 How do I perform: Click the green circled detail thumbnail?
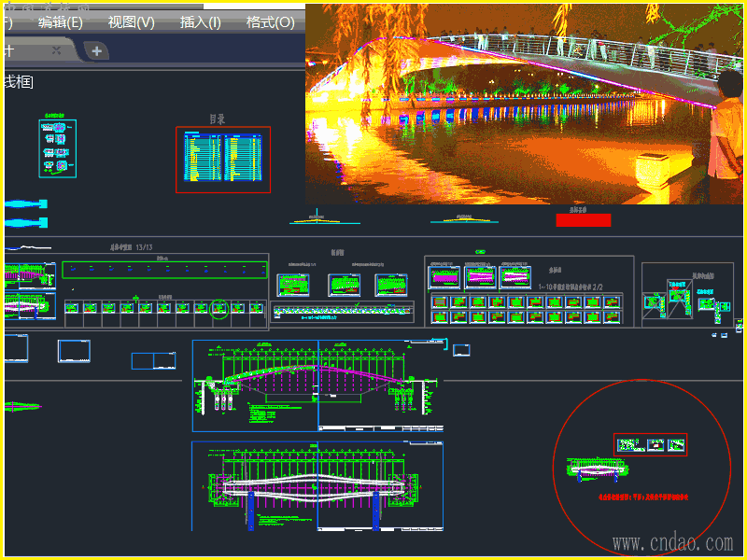(219, 309)
